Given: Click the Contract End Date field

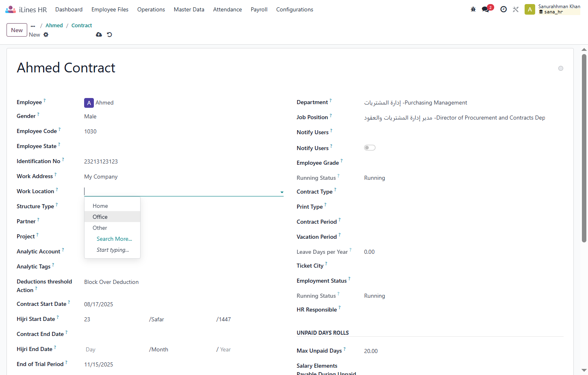Looking at the screenshot, I should click(x=184, y=334).
